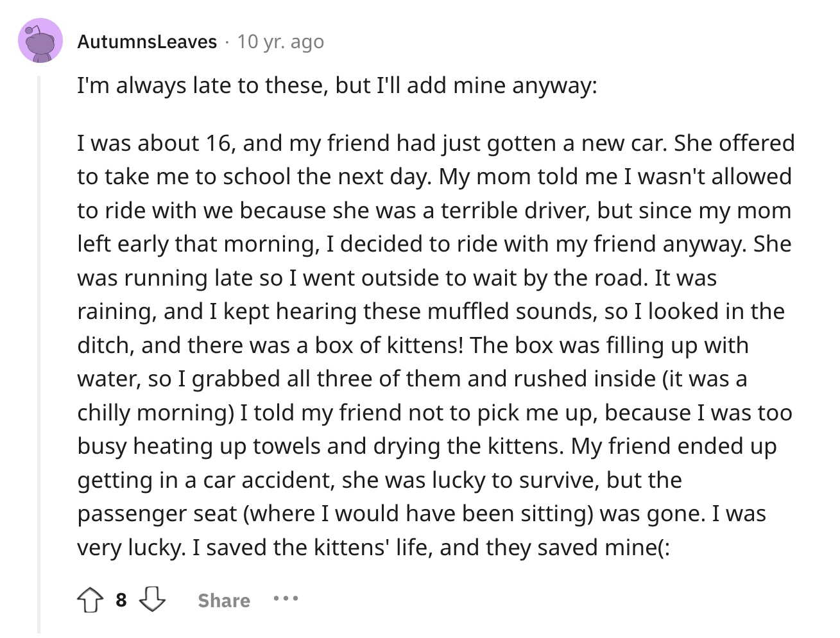This screenshot has height=638, width=840.
Task: Click the line starting "raining, and I kept hearing"
Action: click(431, 311)
